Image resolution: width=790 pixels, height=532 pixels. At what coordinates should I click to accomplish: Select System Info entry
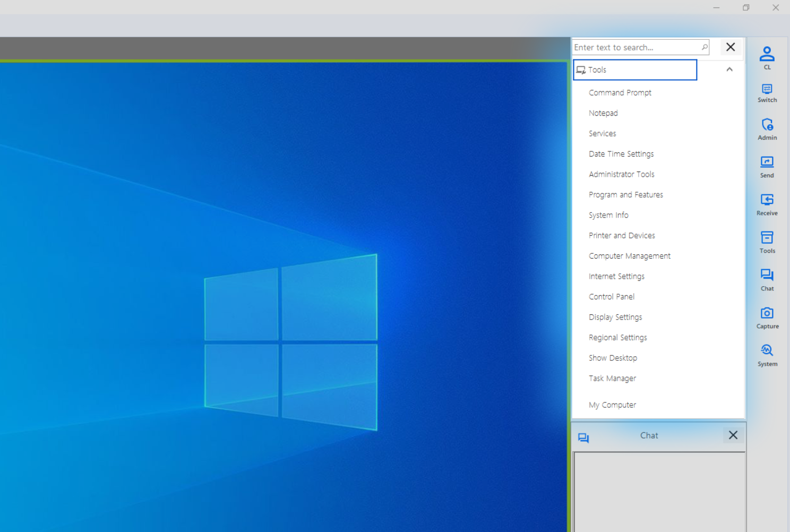608,215
